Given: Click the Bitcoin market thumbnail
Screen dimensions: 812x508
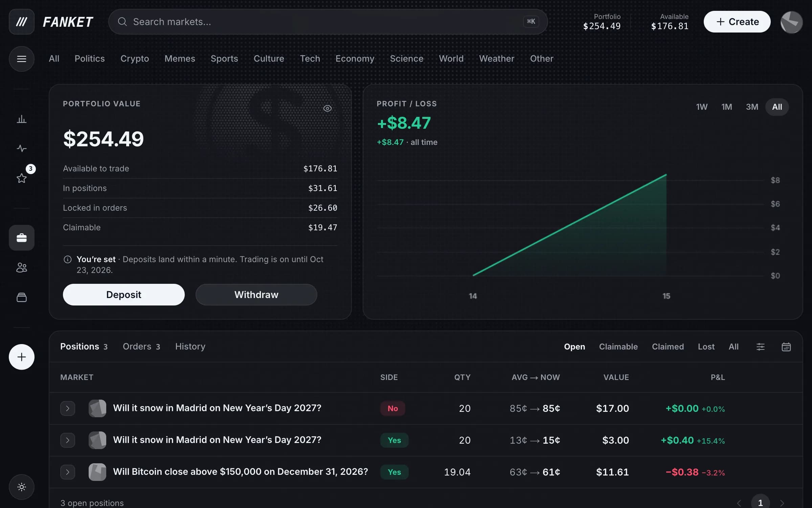Looking at the screenshot, I should click(97, 472).
